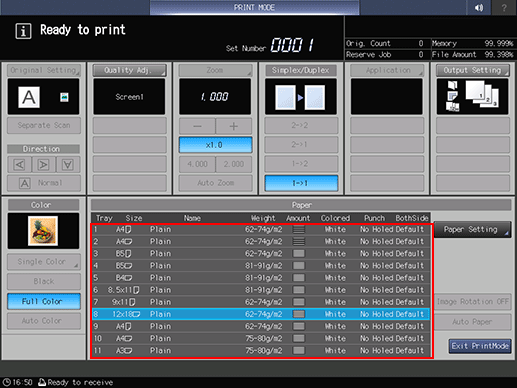Expand the Output Setting menu
The height and width of the screenshot is (388, 517).
click(473, 70)
